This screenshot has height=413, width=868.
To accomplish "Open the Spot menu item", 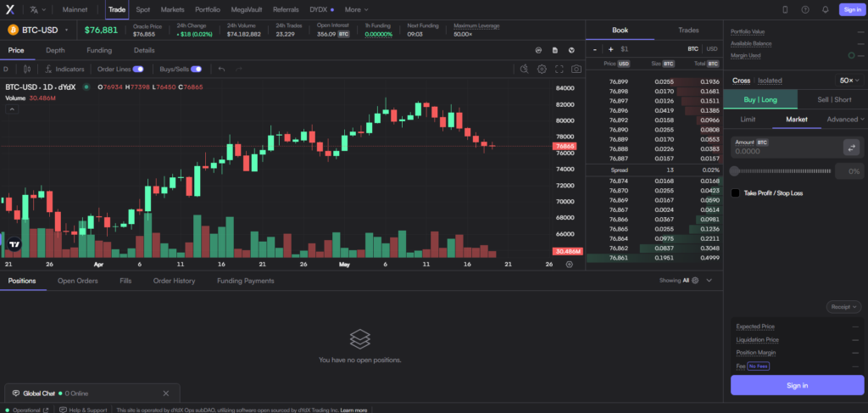I will point(142,9).
